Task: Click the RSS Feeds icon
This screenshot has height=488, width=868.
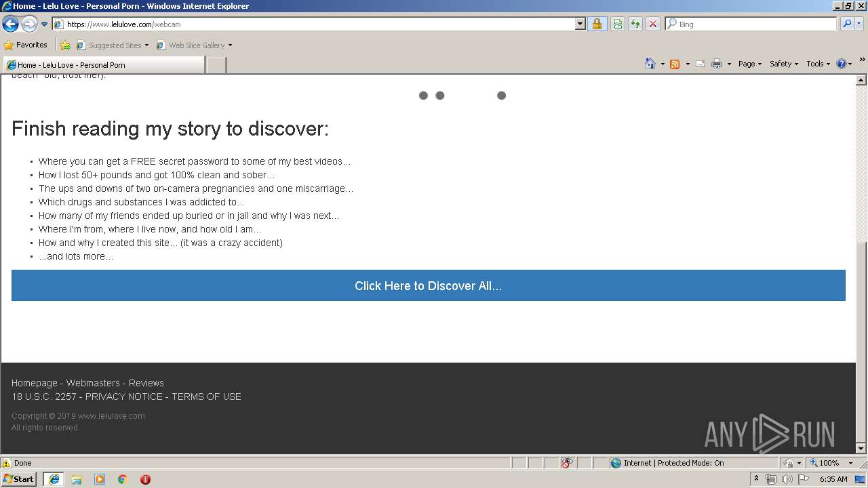Action: pyautogui.click(x=675, y=64)
